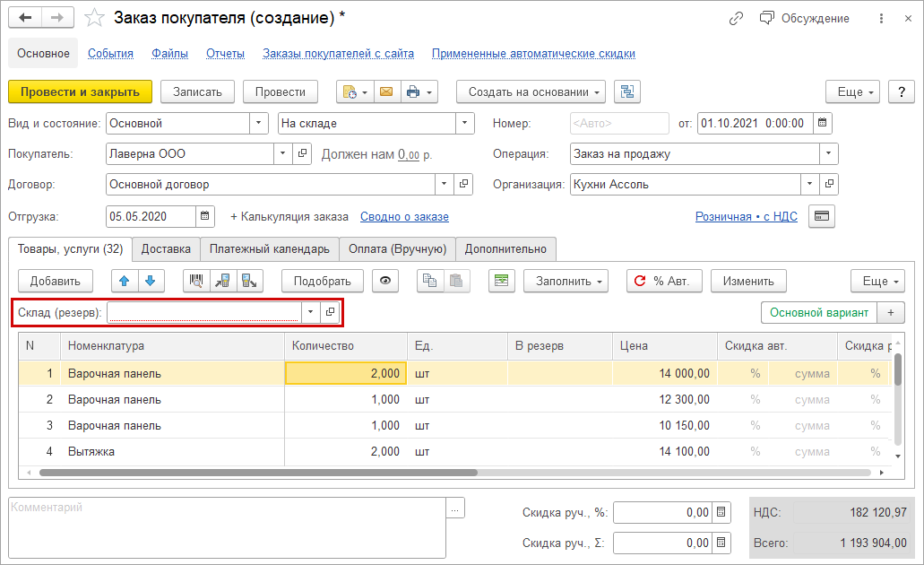Open the Склад (резерв) dropdown arrow
Viewport: 924px width, 565px height.
309,312
